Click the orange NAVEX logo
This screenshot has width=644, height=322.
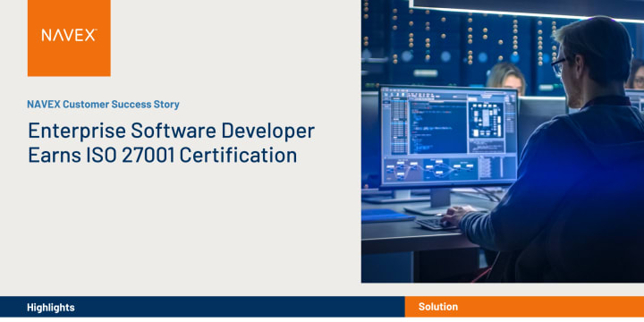pyautogui.click(x=69, y=38)
